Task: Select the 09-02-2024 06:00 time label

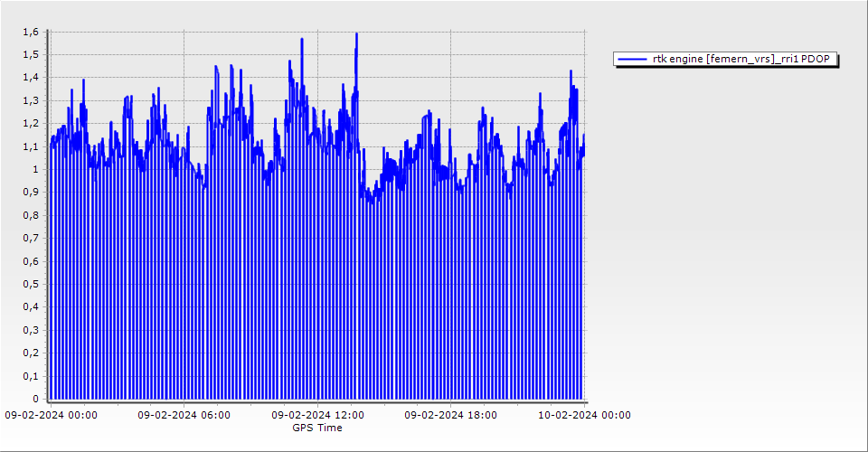Action: [x=184, y=415]
